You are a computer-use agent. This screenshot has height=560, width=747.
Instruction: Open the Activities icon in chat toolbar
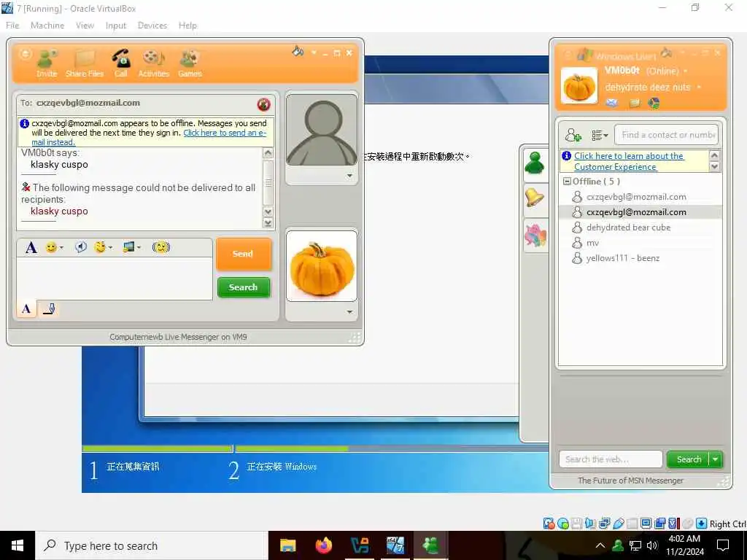(x=154, y=63)
